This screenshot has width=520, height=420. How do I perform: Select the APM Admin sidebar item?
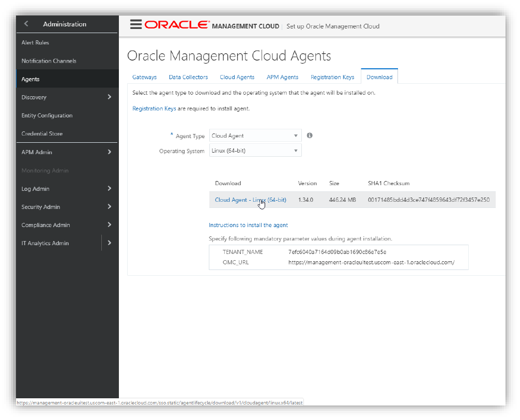click(37, 152)
